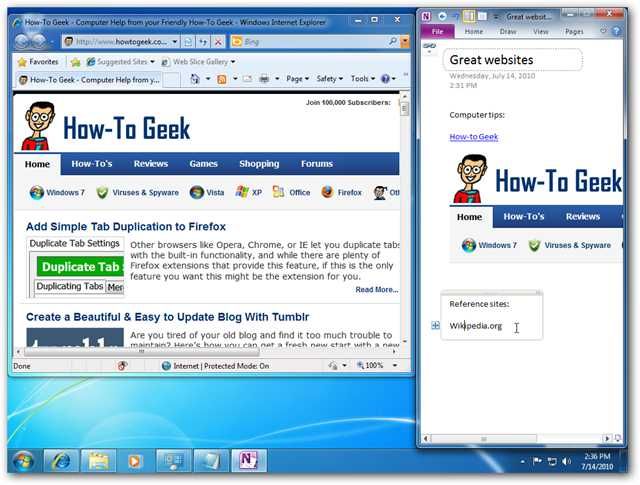Viewport: 640px width, 485px height.
Task: Click the IE Help question mark icon
Action: (385, 79)
